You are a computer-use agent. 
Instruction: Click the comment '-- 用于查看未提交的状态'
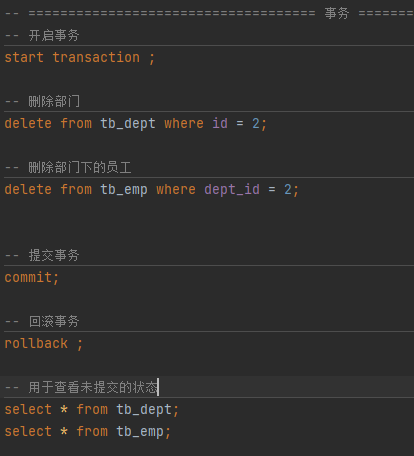pos(81,387)
